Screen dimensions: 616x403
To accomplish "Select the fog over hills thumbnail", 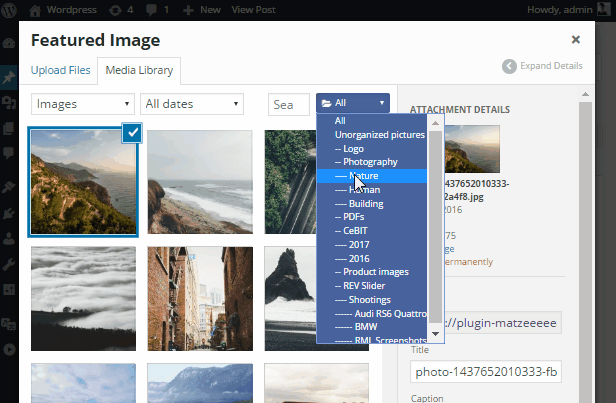I will pyautogui.click(x=83, y=299).
